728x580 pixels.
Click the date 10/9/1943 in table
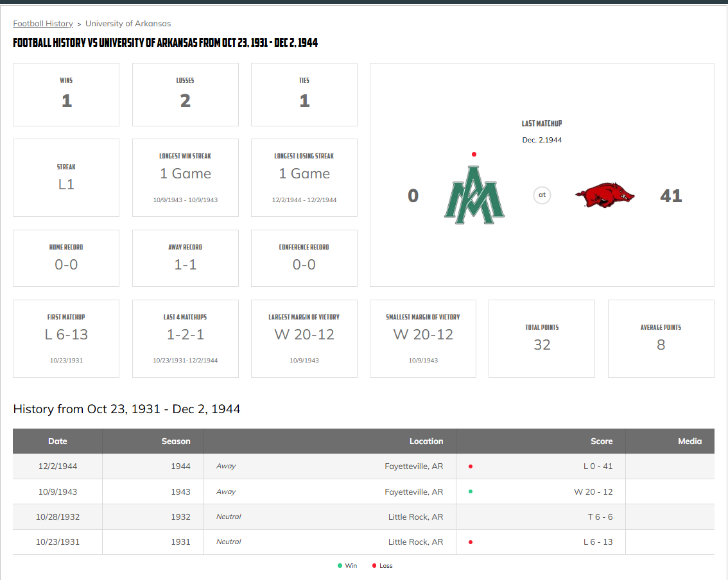pos(58,492)
